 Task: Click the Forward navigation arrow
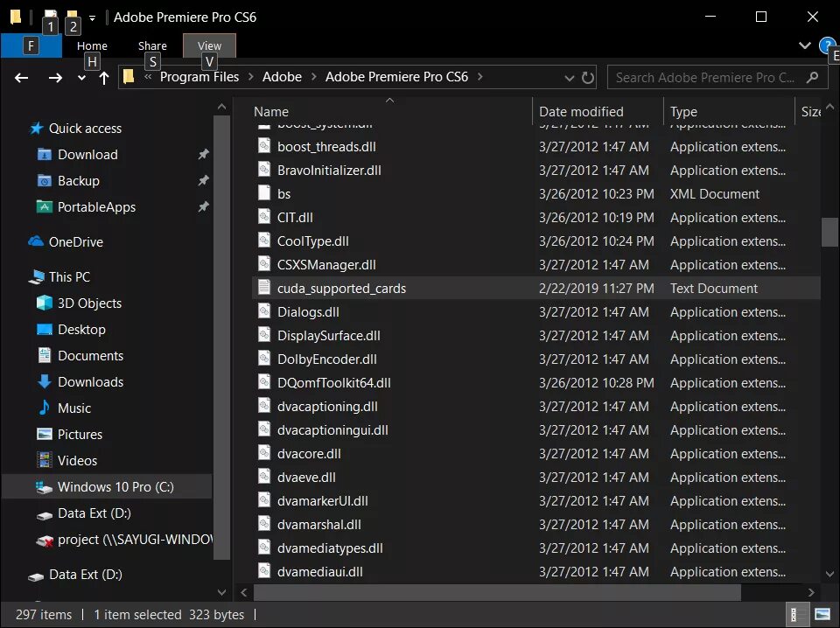coord(55,78)
